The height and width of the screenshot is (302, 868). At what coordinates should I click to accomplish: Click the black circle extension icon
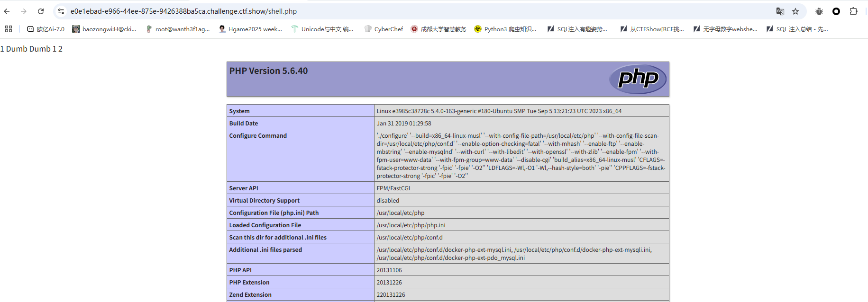point(836,11)
